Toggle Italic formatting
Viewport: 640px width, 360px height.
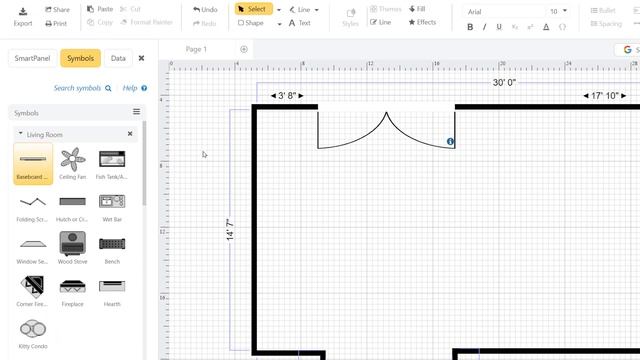pos(484,27)
